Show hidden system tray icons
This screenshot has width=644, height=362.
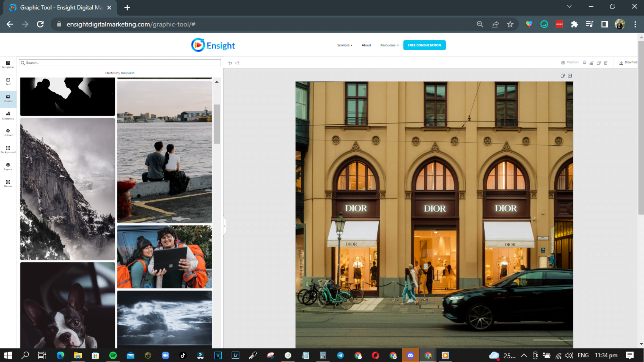click(524, 355)
